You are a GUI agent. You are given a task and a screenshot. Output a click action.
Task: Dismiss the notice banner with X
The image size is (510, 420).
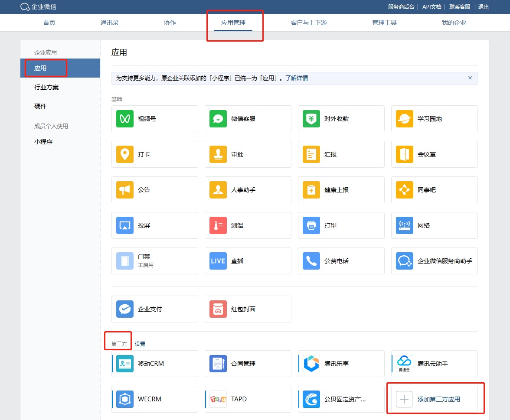click(x=470, y=78)
